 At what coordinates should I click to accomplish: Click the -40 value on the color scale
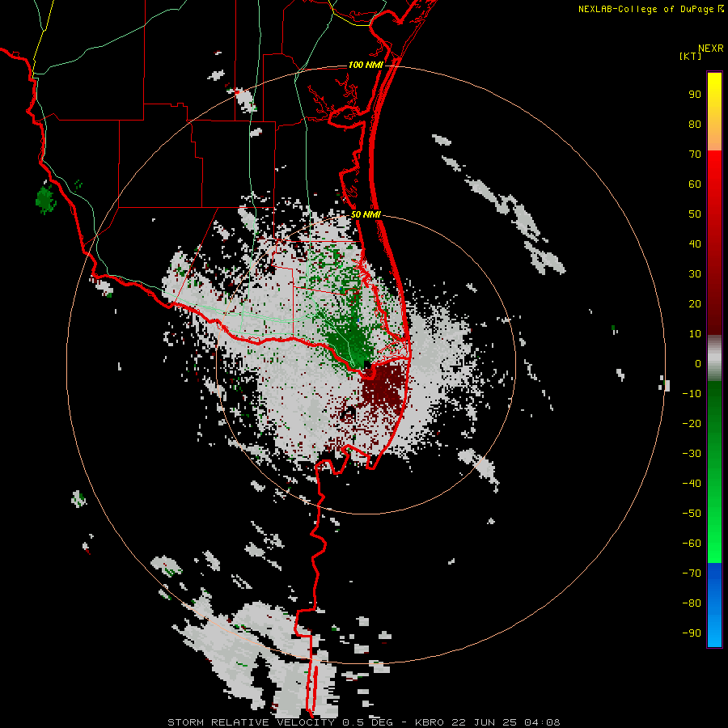click(x=692, y=484)
